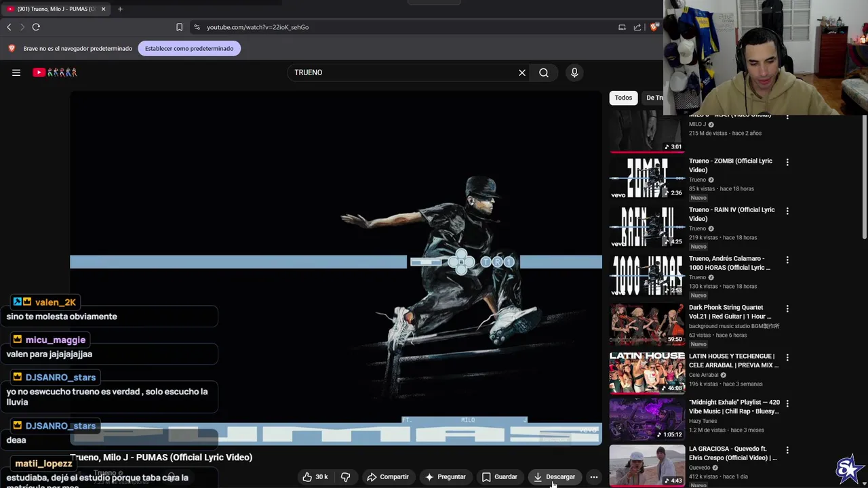The width and height of the screenshot is (868, 488).
Task: Open options menu for Trueno - ZOMBI
Action: [x=787, y=163]
